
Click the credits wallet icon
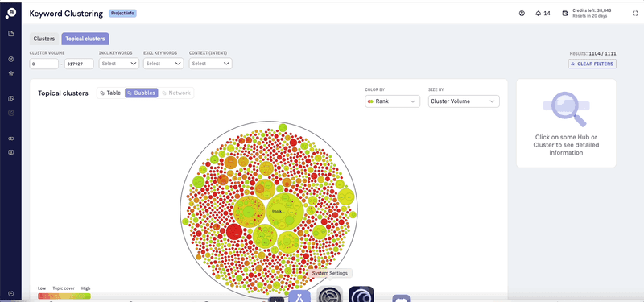click(565, 14)
